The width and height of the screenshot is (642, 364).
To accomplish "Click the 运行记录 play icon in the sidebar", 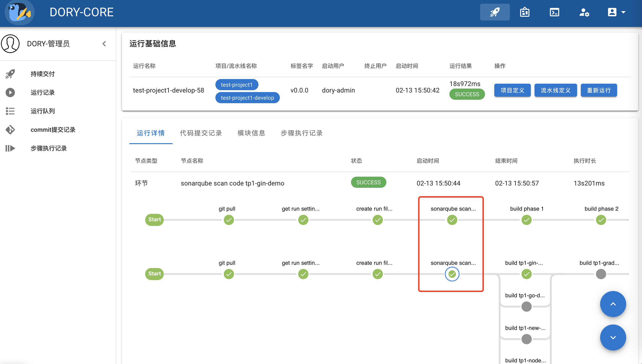I will pyautogui.click(x=10, y=93).
